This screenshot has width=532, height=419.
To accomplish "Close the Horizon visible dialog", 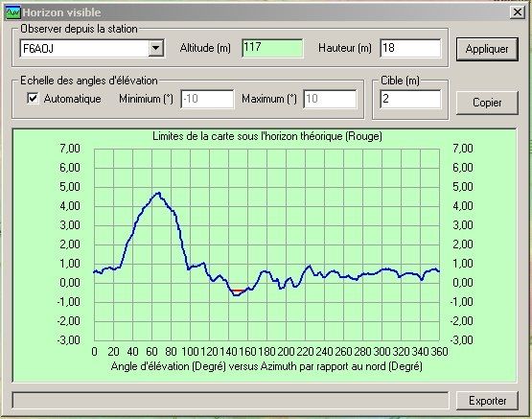I will (x=517, y=12).
